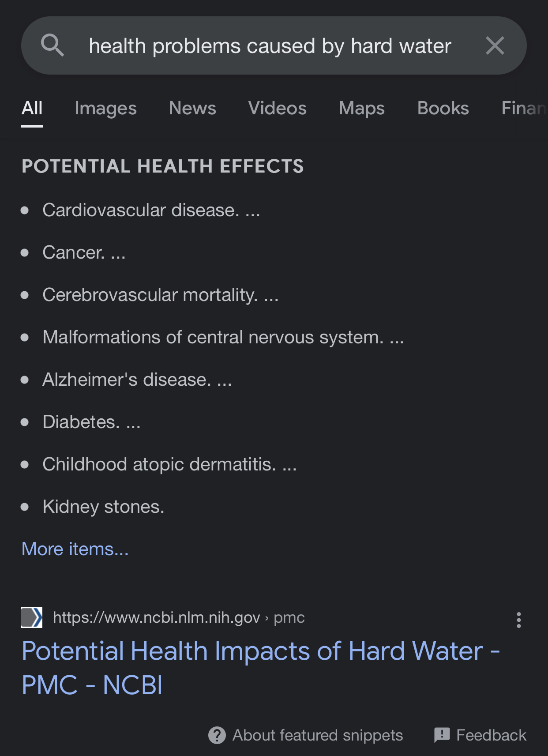548x756 pixels.
Task: Click the NCBI site favicon
Action: 32,617
